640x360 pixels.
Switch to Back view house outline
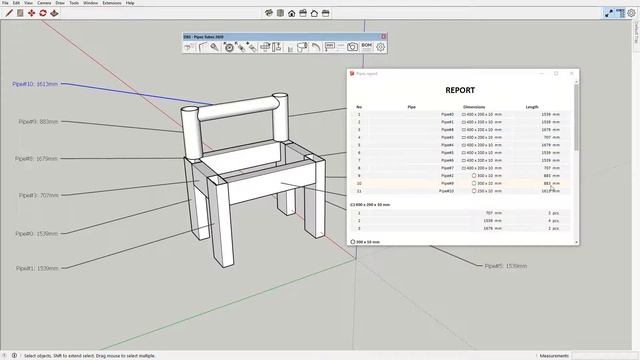(314, 13)
